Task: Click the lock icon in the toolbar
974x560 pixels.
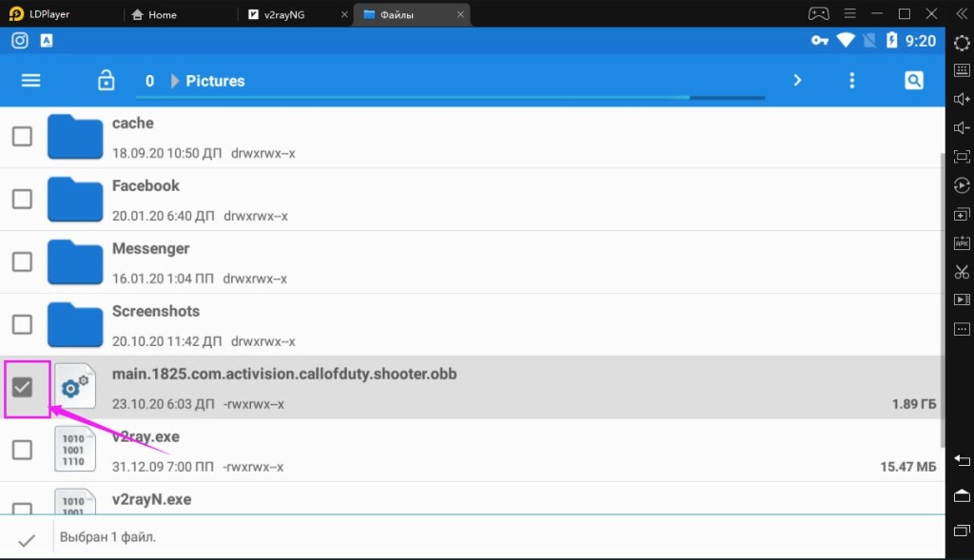Action: 106,81
